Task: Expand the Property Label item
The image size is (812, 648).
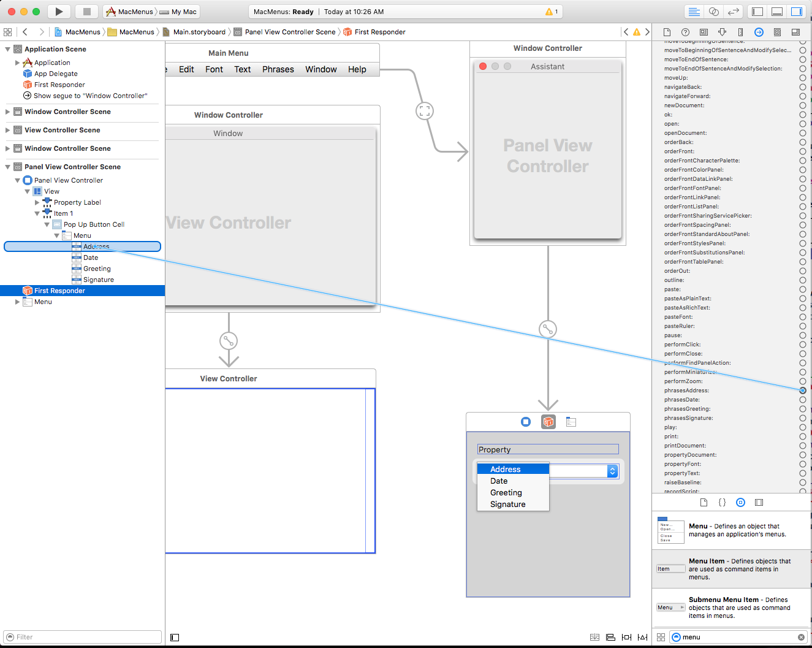Action: 37,202
